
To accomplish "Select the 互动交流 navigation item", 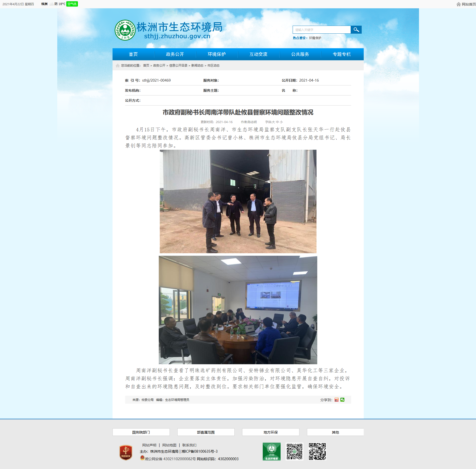I will [x=258, y=54].
